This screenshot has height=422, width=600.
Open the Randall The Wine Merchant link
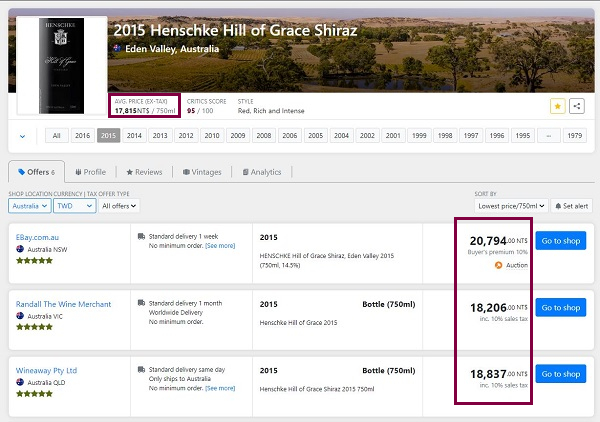point(63,304)
